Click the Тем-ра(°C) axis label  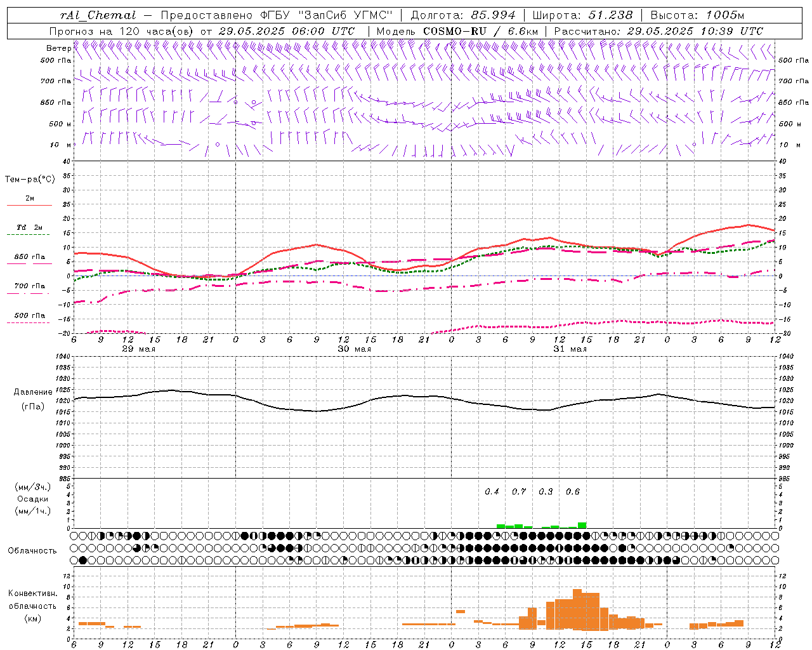(30, 180)
